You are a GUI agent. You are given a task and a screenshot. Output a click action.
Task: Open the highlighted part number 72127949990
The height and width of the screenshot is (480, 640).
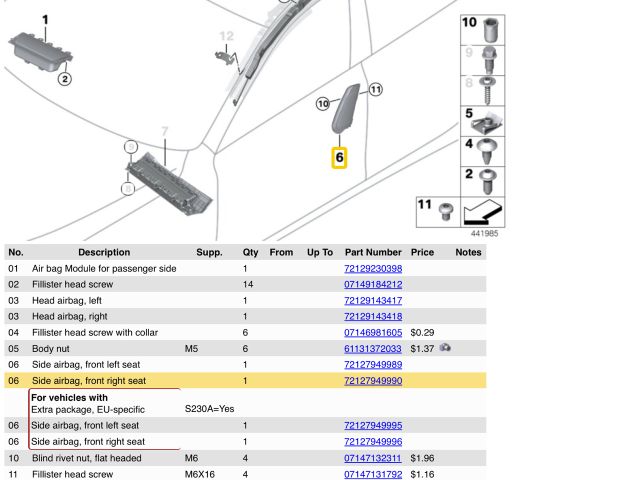tap(372, 381)
